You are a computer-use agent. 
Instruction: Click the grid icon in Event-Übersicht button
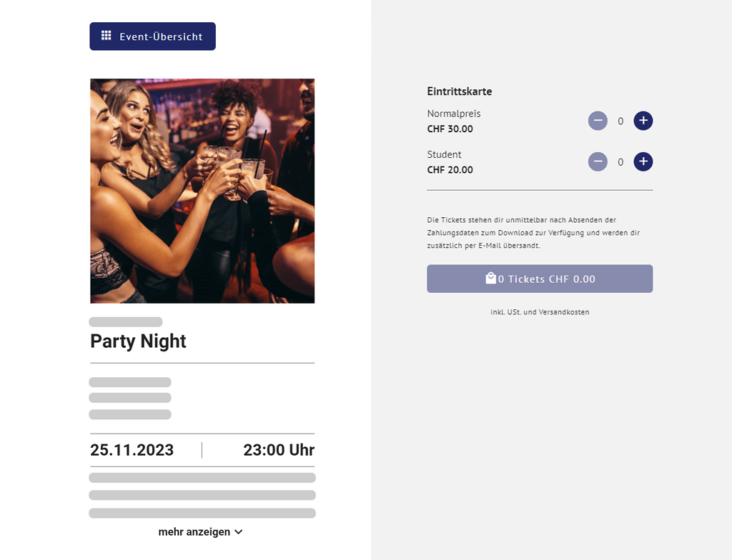click(x=106, y=36)
